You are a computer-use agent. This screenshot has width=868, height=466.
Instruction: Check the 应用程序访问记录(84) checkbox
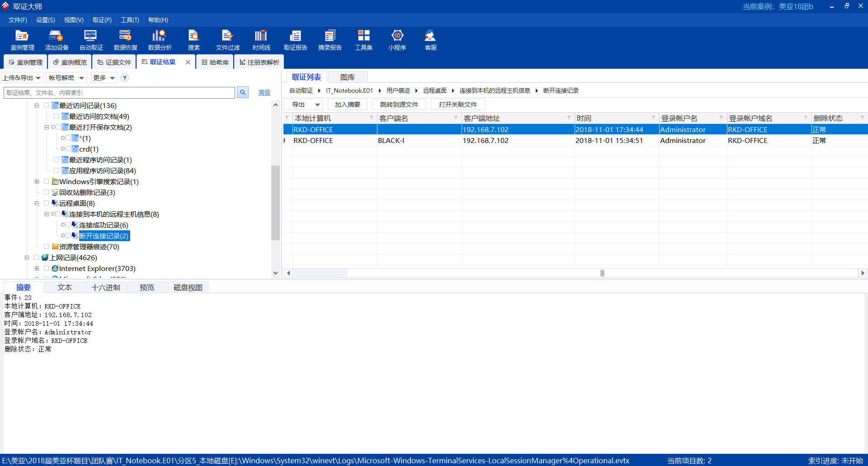(56, 171)
